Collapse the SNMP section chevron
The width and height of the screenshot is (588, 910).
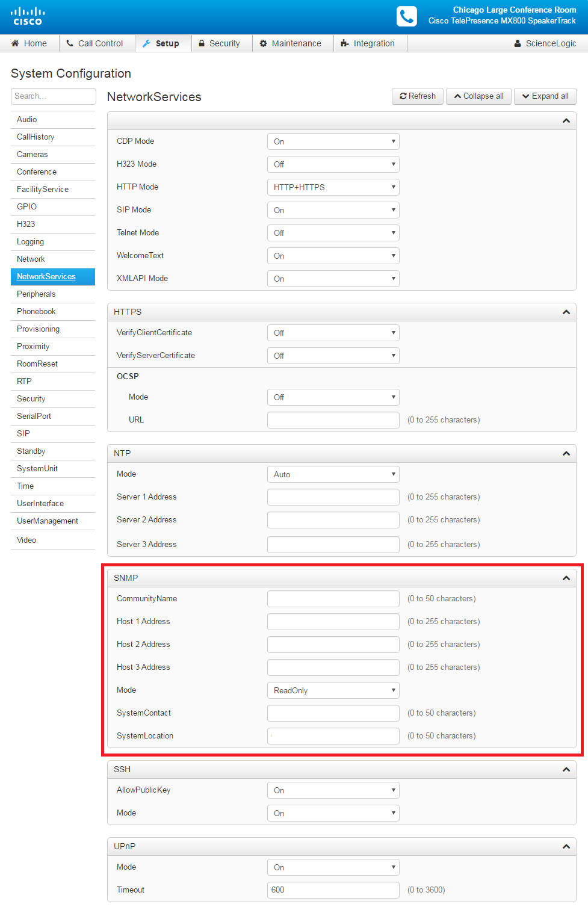click(566, 578)
